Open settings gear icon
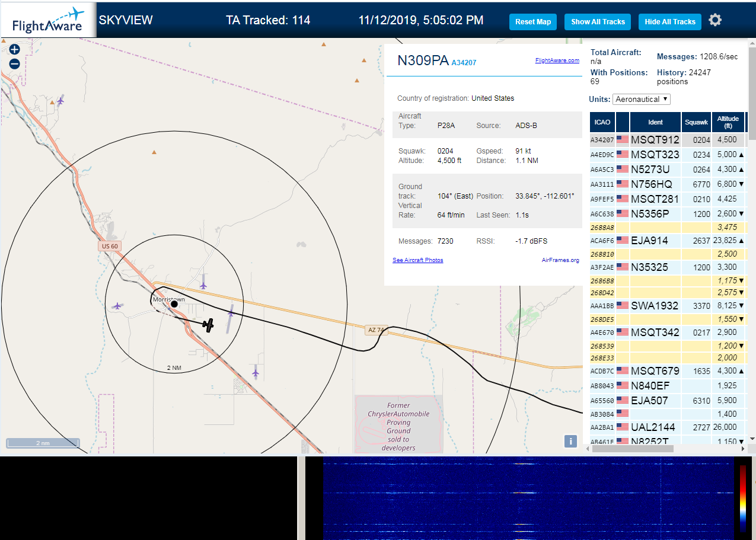The width and height of the screenshot is (756, 540). tap(715, 20)
